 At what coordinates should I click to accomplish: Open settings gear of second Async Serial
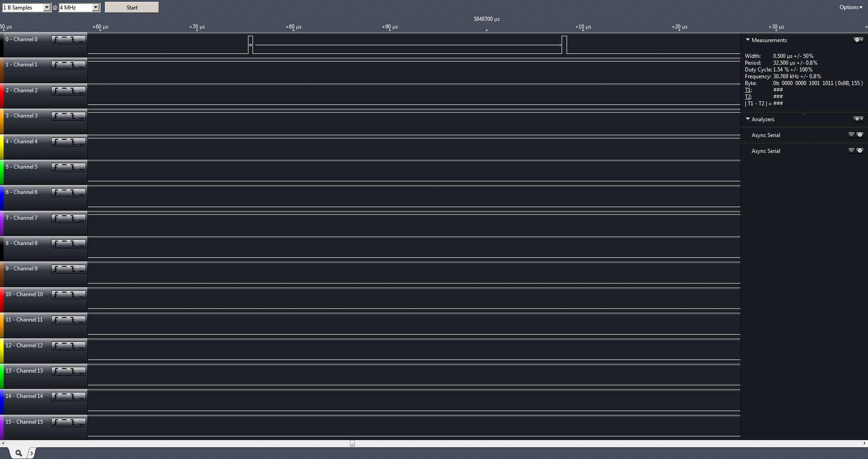click(x=860, y=151)
